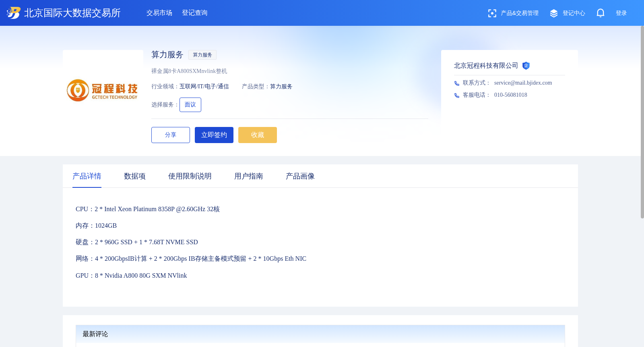Switch to the 数据项 tab

click(135, 176)
